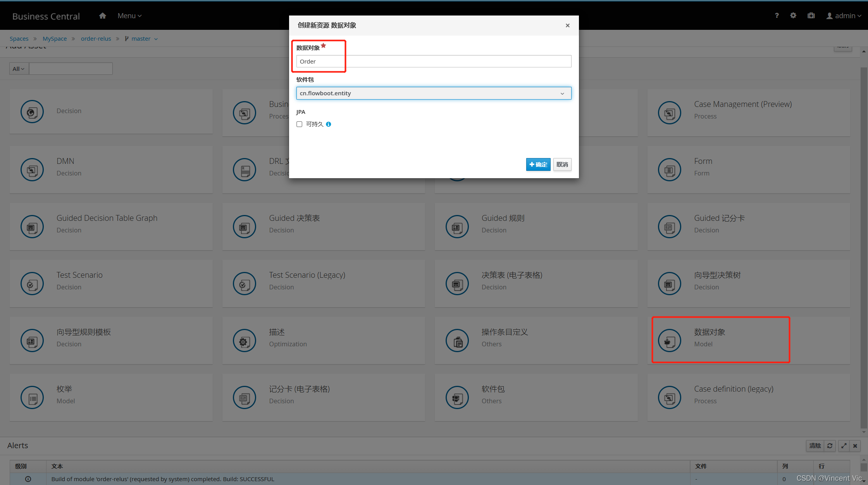Open the settings gear icon

coord(793,15)
